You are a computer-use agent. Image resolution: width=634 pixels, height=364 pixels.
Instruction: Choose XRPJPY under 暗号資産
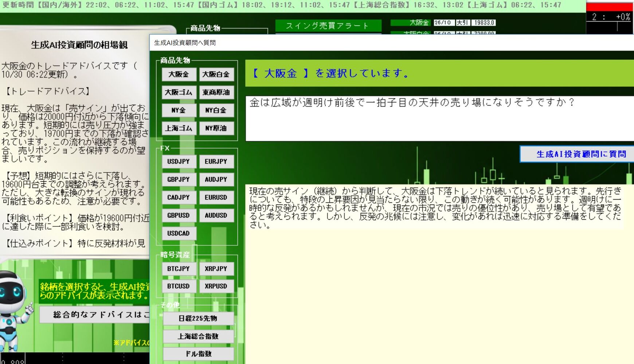pos(216,269)
